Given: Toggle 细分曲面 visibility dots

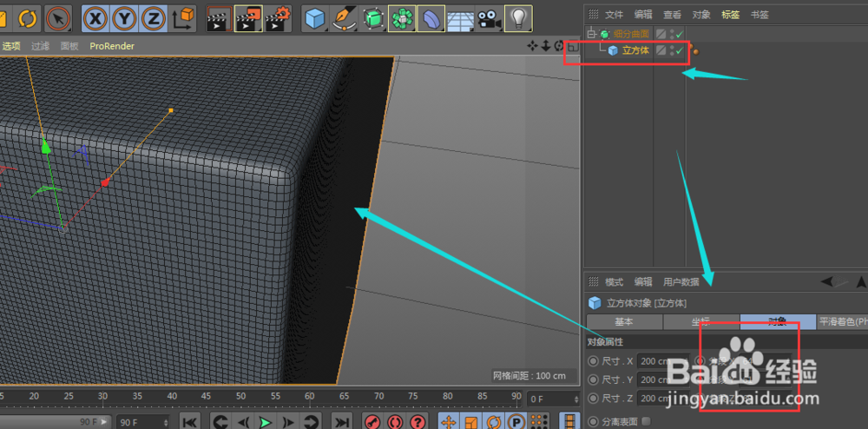Looking at the screenshot, I should [x=672, y=35].
